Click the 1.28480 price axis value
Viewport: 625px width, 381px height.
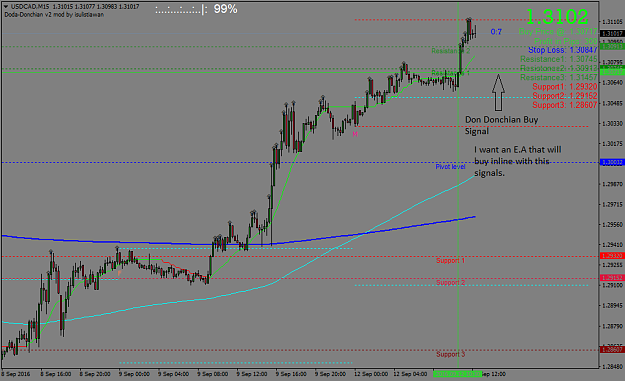[x=613, y=367]
